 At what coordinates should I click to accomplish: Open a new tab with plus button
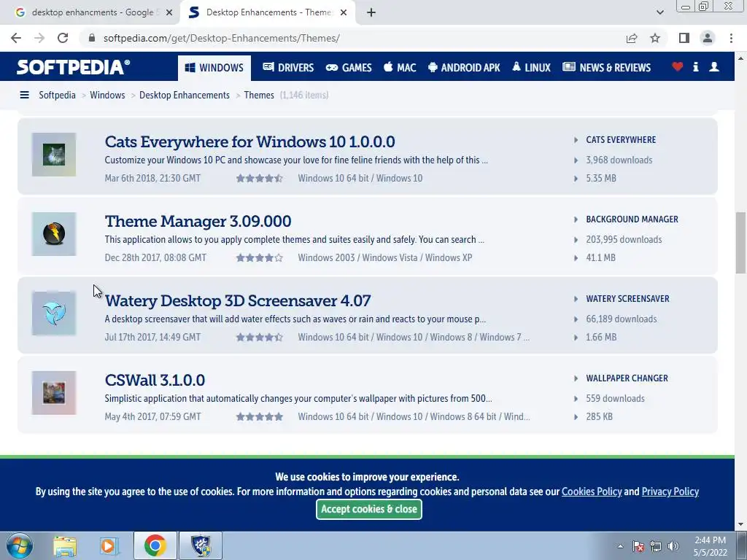[x=371, y=12]
